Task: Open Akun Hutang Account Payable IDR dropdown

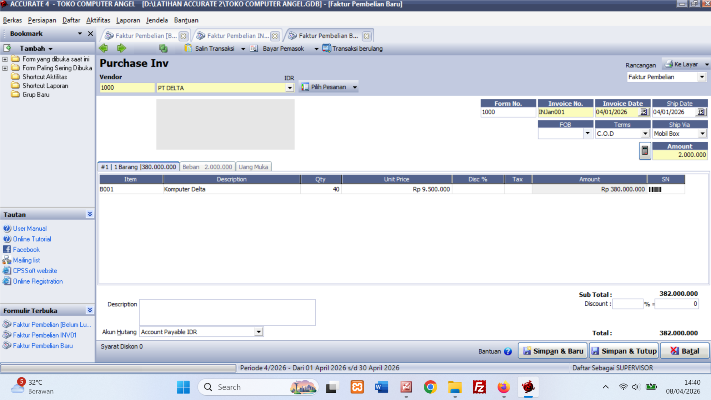Action: point(258,332)
